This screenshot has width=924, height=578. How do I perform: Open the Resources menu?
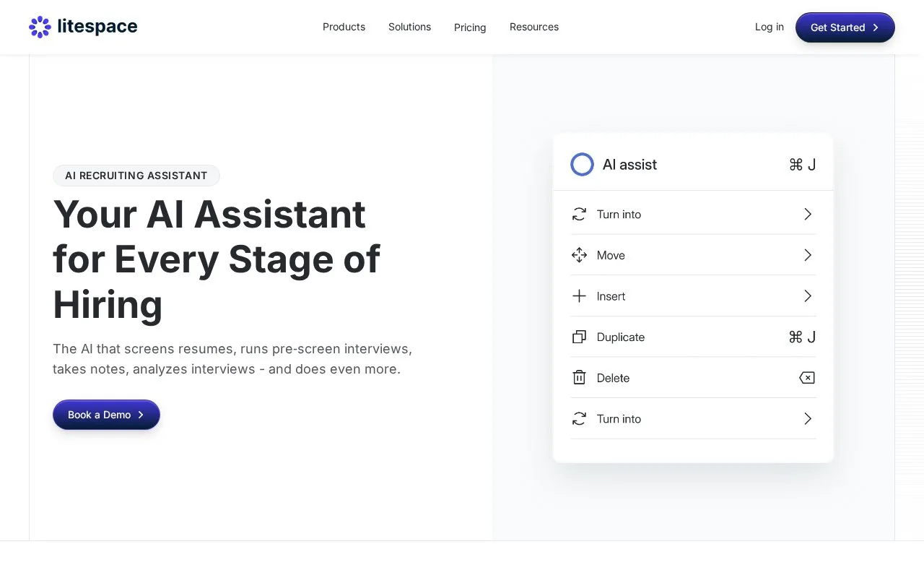click(534, 27)
